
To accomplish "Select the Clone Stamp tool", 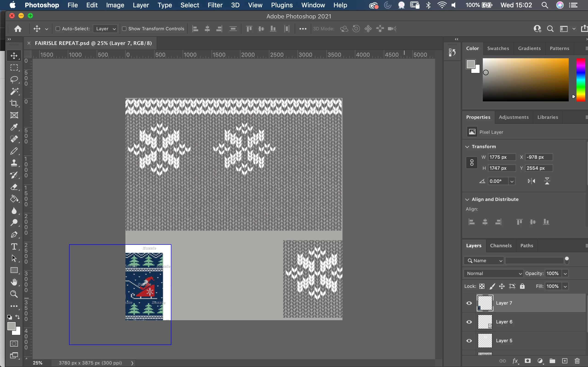I will [14, 163].
